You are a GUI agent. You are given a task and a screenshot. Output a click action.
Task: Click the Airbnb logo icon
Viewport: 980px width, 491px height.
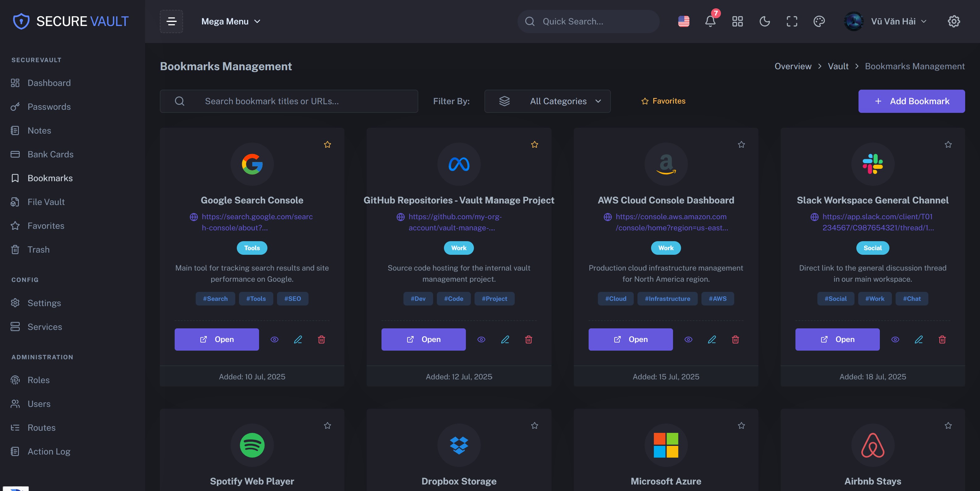click(x=872, y=445)
